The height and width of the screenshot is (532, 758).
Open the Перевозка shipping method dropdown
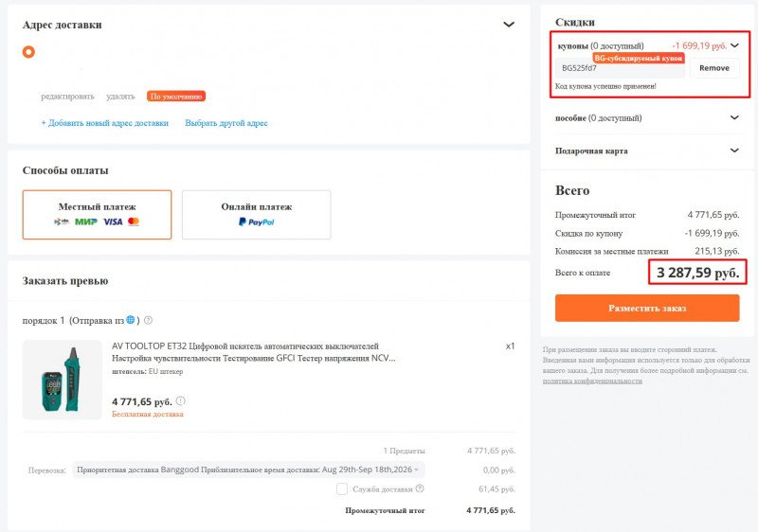tap(248, 470)
